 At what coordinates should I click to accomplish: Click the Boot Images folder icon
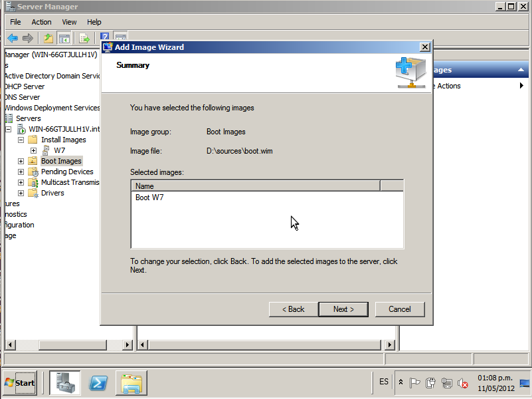click(x=33, y=161)
